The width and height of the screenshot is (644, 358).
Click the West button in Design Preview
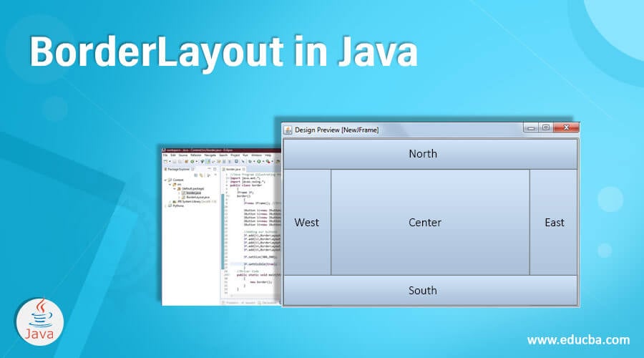(x=307, y=223)
